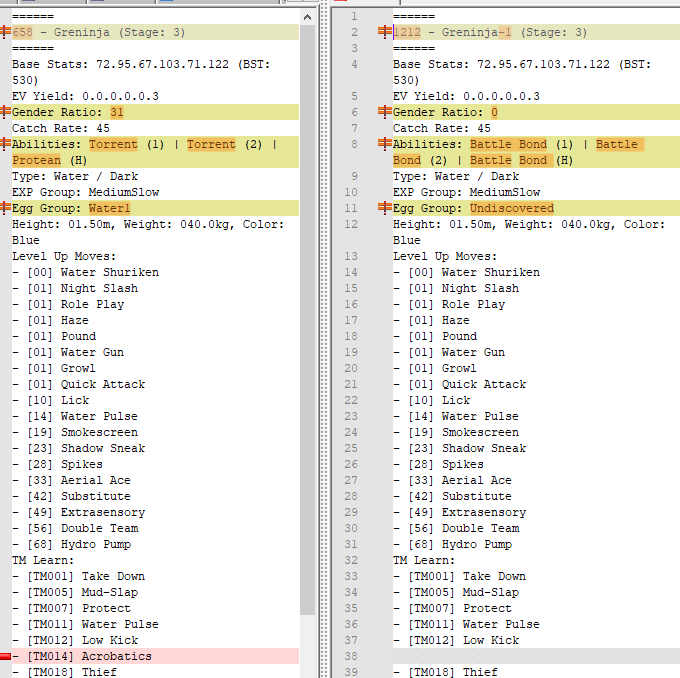
Task: Click the highlighted '0' Gender Ratio value
Action: tap(494, 112)
